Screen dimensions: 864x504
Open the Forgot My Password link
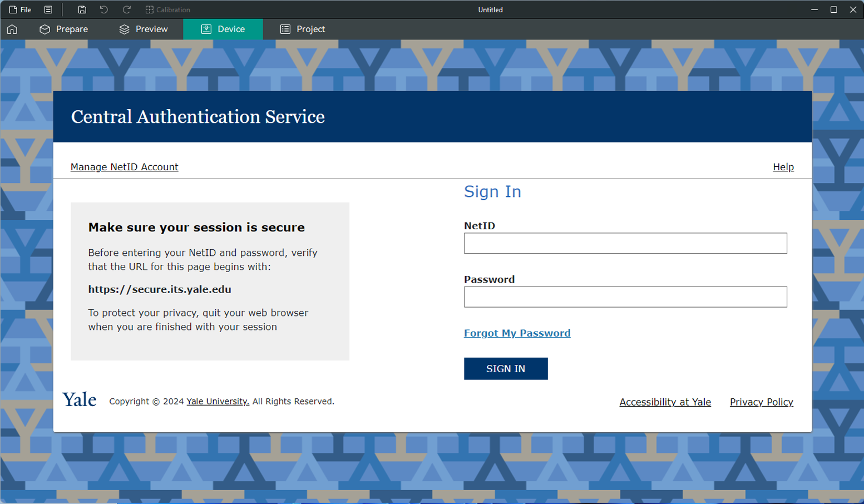[x=517, y=333]
